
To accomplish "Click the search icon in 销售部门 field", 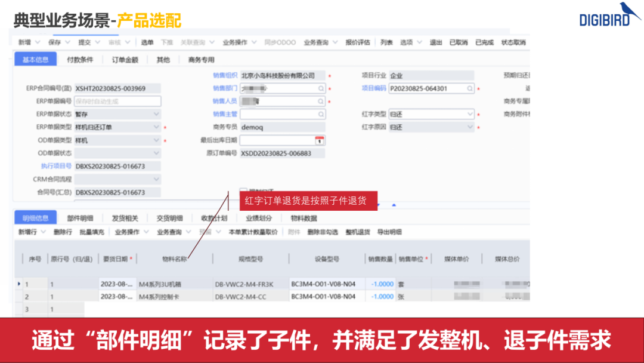I will pyautogui.click(x=321, y=88).
